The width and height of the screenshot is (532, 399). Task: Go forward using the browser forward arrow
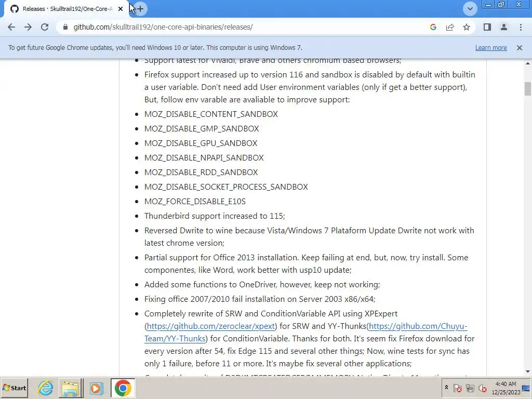click(28, 27)
